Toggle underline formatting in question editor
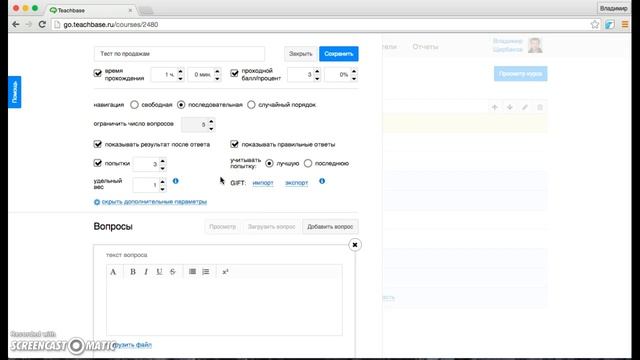640x360 pixels. (159, 272)
